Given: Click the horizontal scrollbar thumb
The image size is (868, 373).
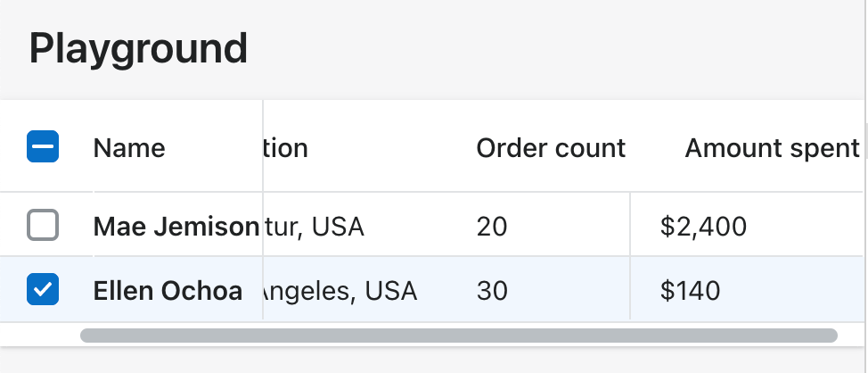Looking at the screenshot, I should pyautogui.click(x=458, y=336).
